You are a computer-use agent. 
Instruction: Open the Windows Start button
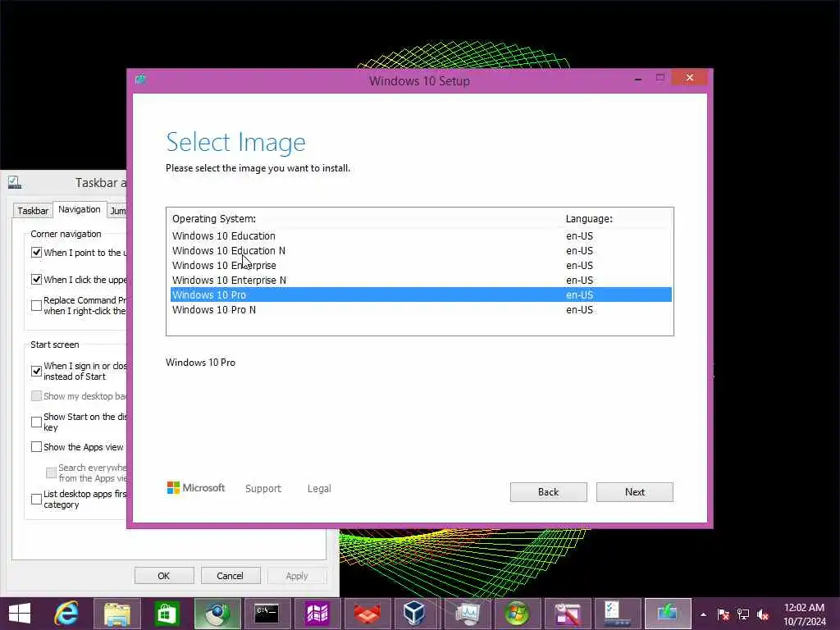[x=20, y=614]
